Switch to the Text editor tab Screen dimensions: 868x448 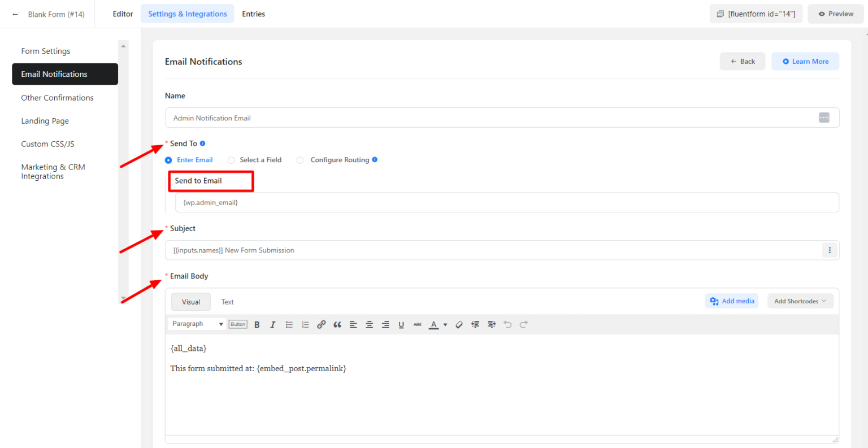point(227,302)
